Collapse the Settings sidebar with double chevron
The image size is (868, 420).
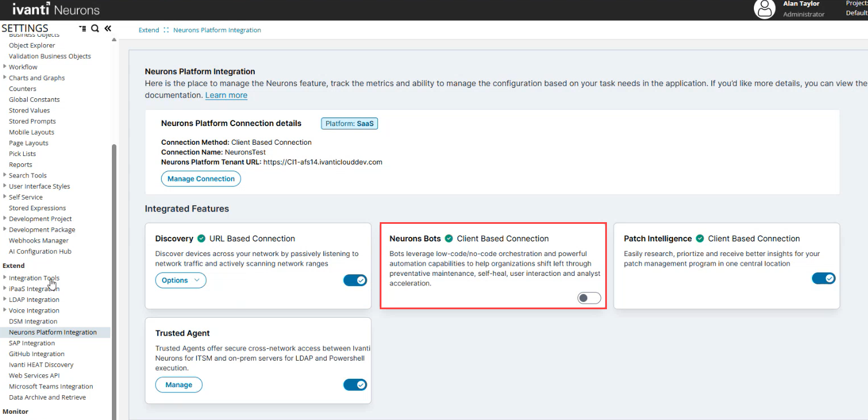pyautogui.click(x=107, y=28)
